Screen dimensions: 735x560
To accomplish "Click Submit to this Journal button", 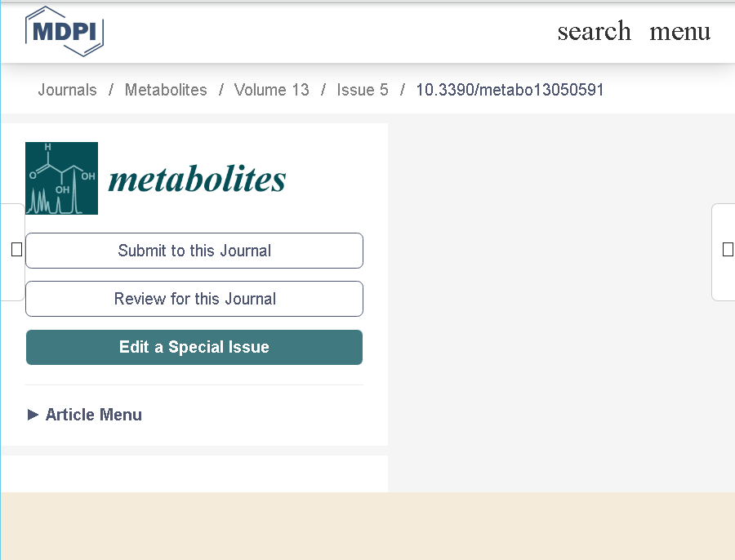I will click(x=194, y=251).
